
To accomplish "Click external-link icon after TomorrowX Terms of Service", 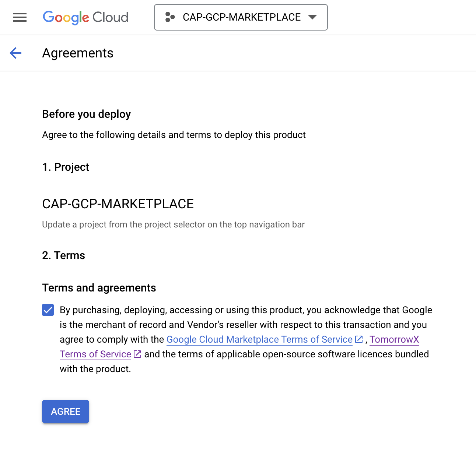I will coord(137,354).
